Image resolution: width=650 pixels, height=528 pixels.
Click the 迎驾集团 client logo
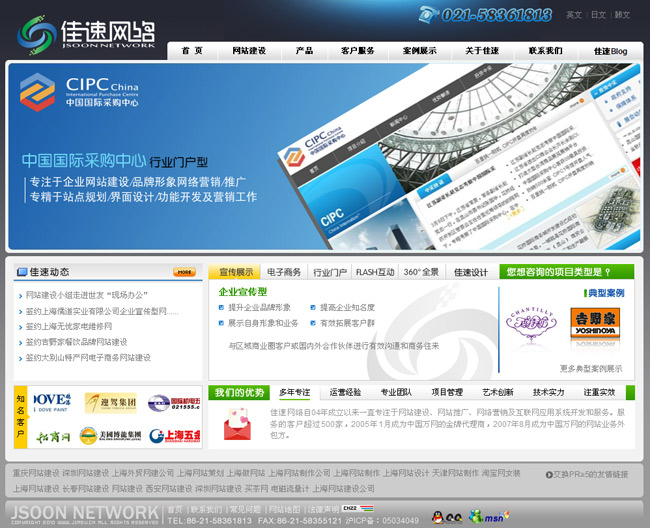pyautogui.click(x=111, y=402)
